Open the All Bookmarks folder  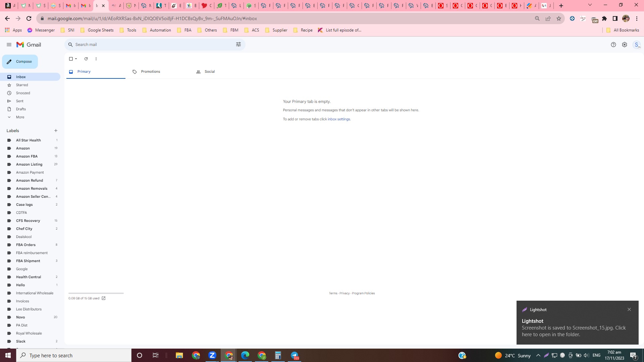pos(623,30)
